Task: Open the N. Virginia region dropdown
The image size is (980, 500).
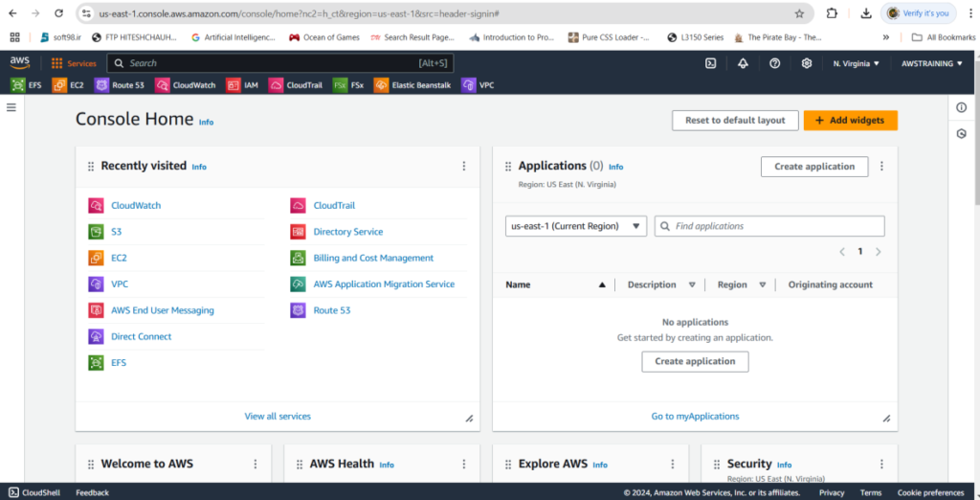Action: (856, 63)
